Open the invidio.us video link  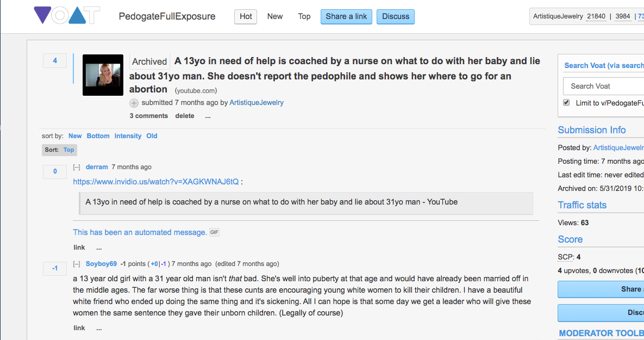155,182
